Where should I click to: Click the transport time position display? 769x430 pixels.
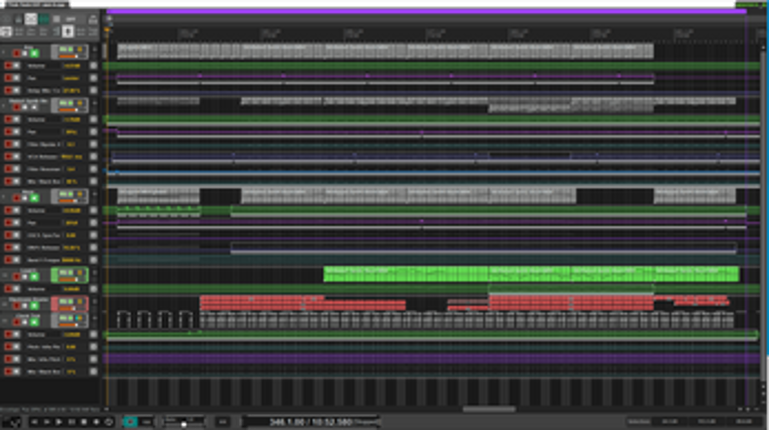coord(311,422)
